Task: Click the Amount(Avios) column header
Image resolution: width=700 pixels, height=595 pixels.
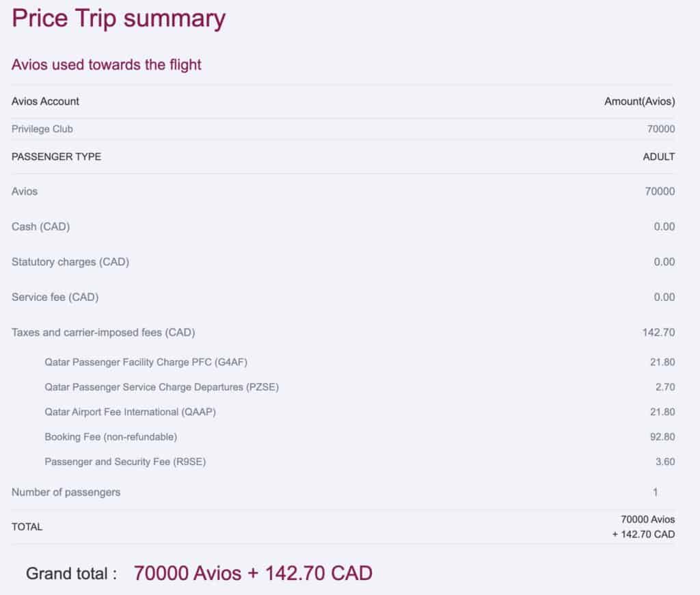Action: (x=639, y=101)
